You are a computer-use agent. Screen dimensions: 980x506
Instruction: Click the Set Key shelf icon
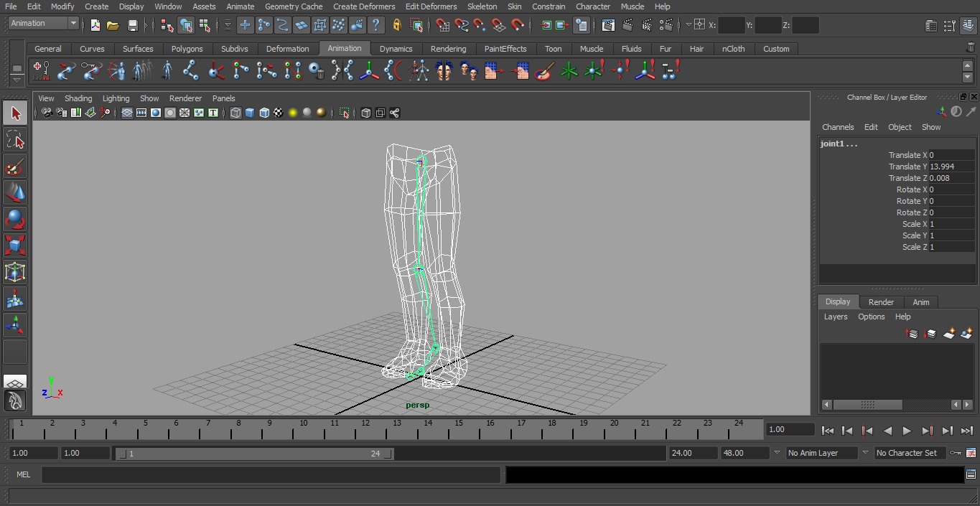(41, 70)
